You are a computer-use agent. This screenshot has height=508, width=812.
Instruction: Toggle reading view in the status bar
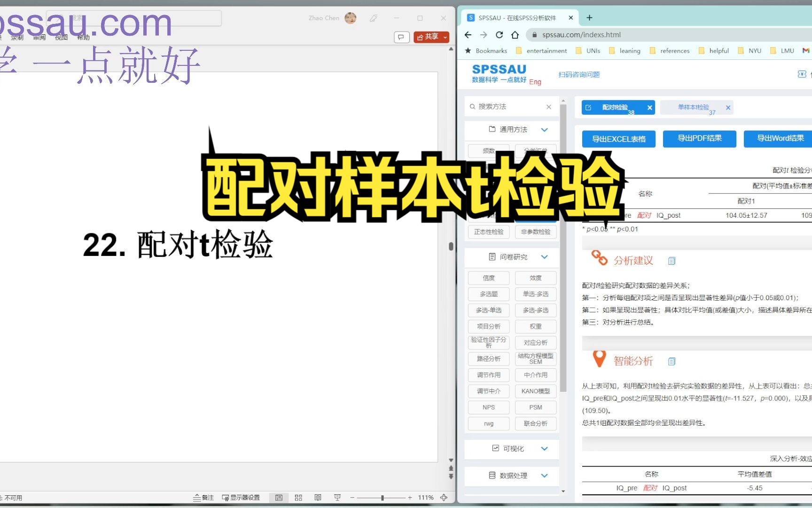coord(318,497)
